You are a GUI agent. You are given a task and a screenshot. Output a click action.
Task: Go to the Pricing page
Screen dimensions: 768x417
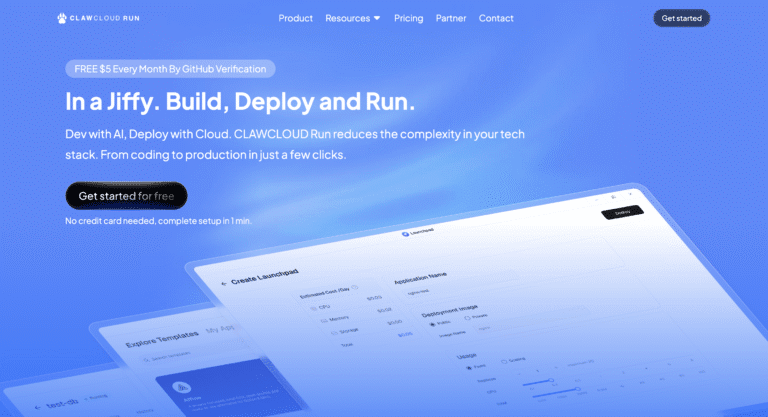tap(408, 18)
